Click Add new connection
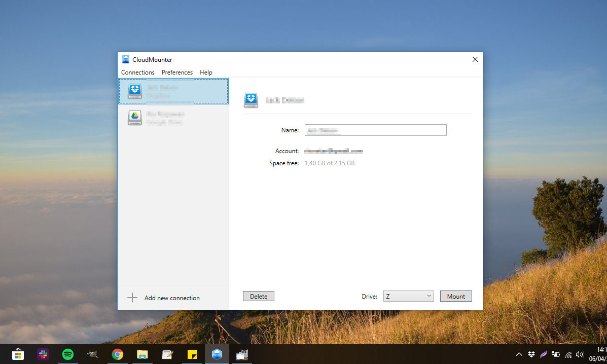607x364 pixels. coord(172,298)
